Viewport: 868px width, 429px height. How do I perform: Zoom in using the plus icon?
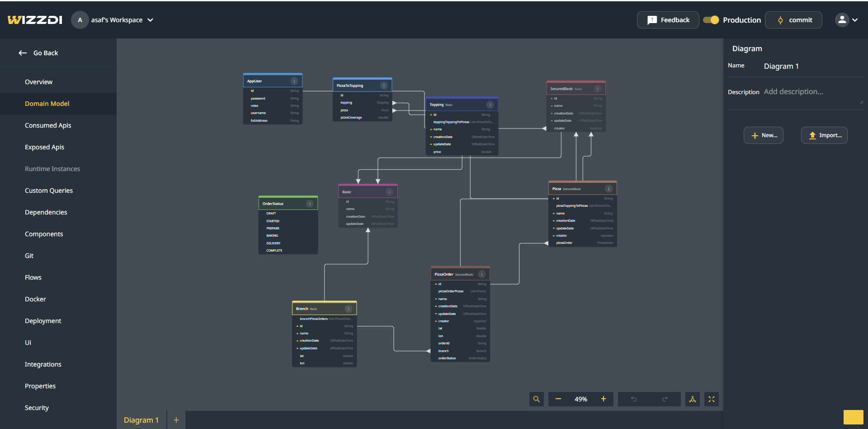603,399
